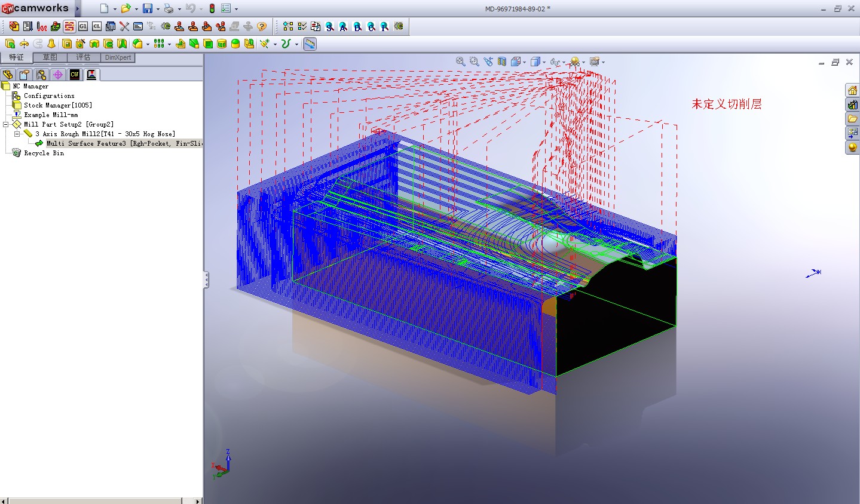Open the Open-file dropdown arrow
The width and height of the screenshot is (860, 504).
coord(136,9)
